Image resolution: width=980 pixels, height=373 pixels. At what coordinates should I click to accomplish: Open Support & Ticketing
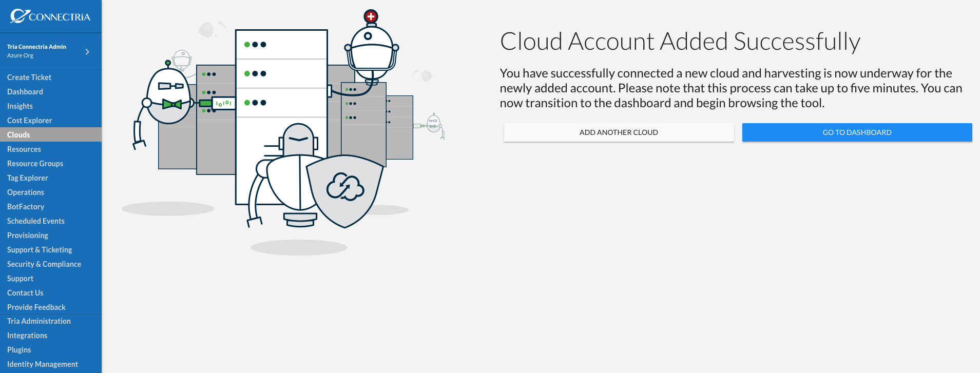[40, 250]
